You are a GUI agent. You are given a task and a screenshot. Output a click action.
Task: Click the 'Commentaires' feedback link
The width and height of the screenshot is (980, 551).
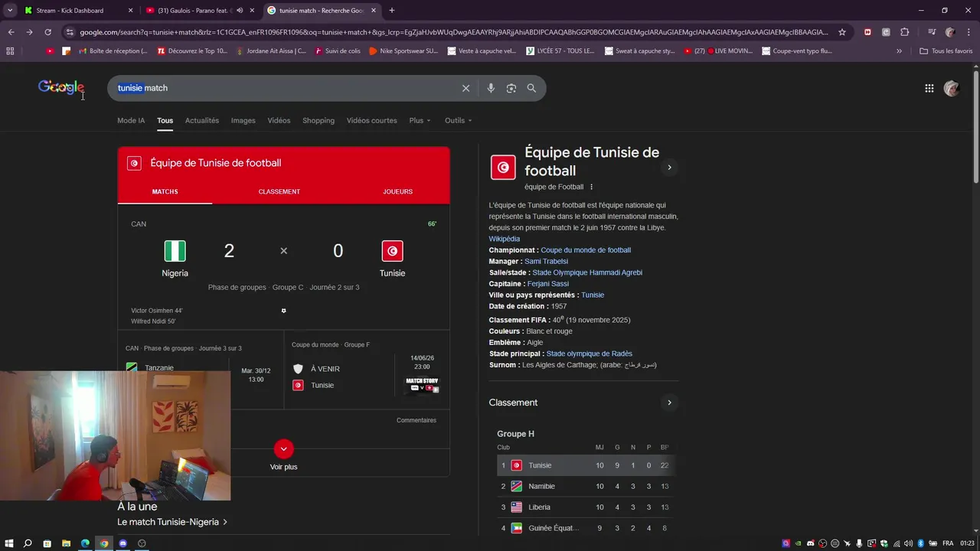(416, 420)
